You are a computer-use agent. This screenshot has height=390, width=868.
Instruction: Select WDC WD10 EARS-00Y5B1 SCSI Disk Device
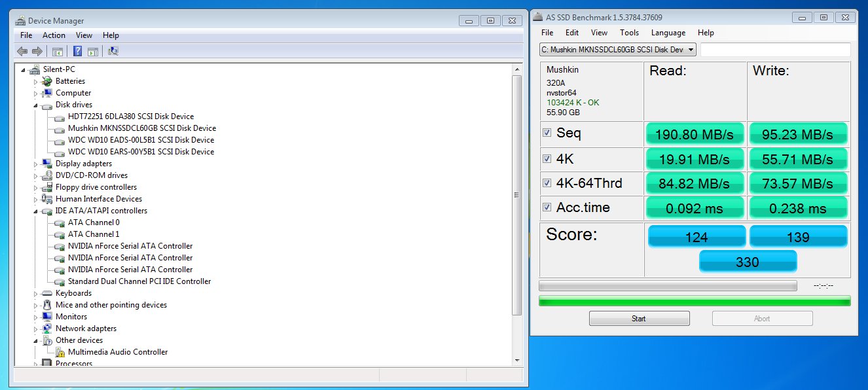[x=141, y=152]
